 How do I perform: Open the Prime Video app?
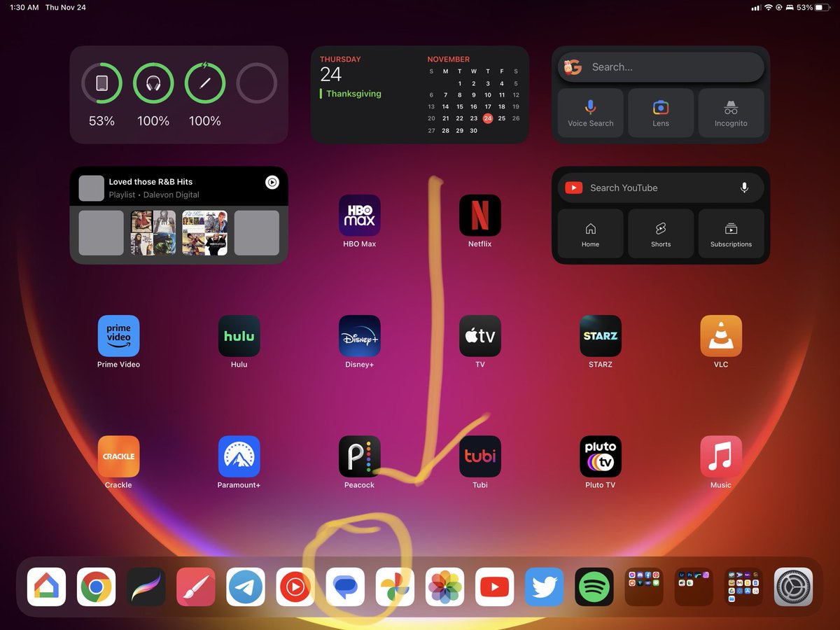(119, 336)
